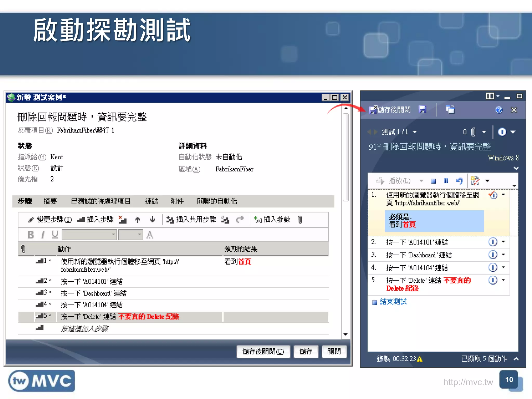Select step 3 Dashboard row in grid
Viewport: 532px width, 399px height.
(x=173, y=293)
